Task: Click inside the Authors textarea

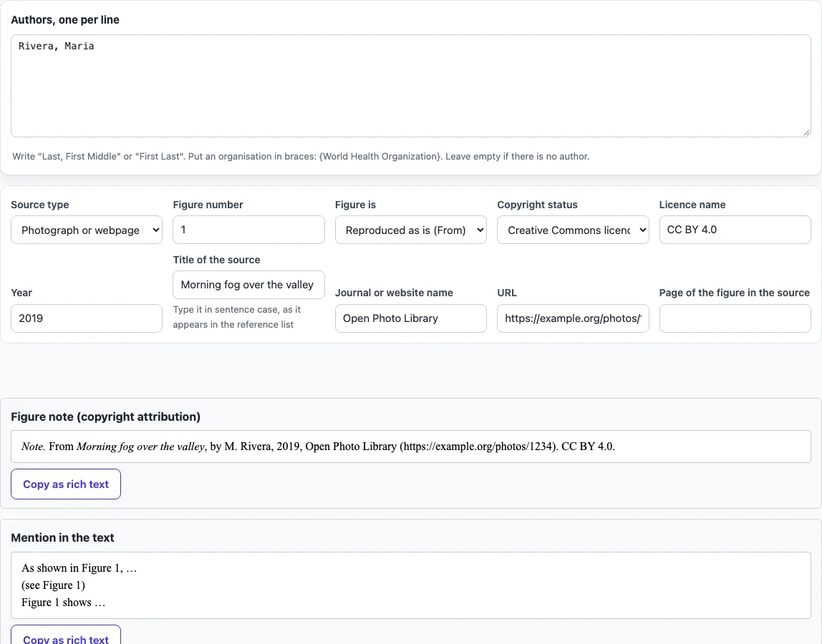Action: click(411, 86)
